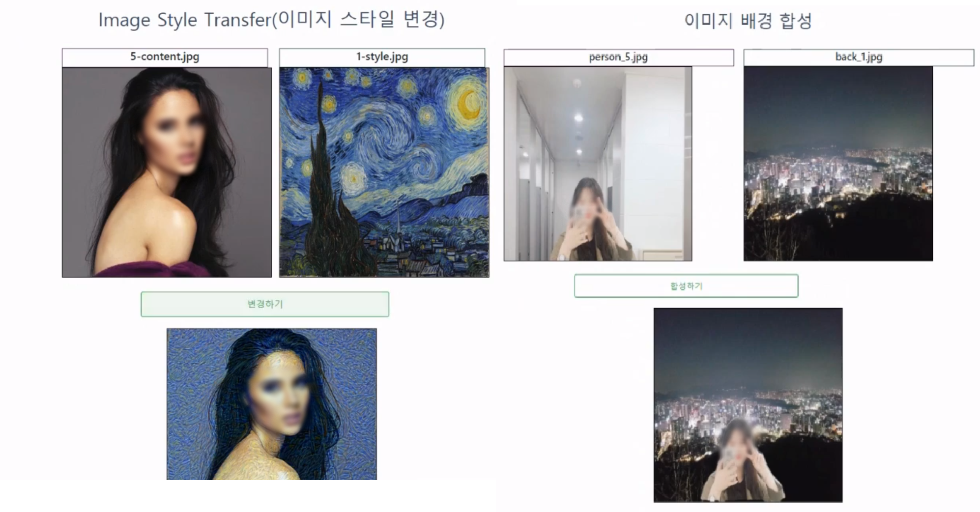980x512 pixels.
Task: Open the Starry Night style image
Action: [x=384, y=172]
